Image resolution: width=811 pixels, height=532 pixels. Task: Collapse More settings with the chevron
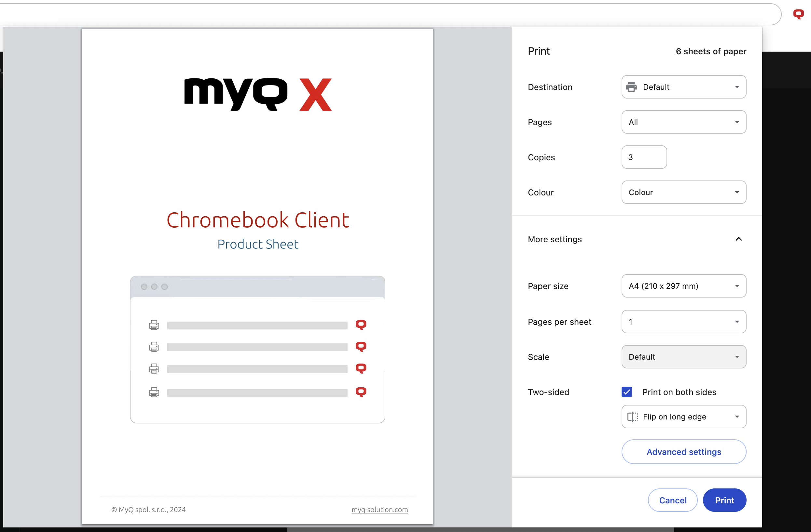(x=738, y=239)
